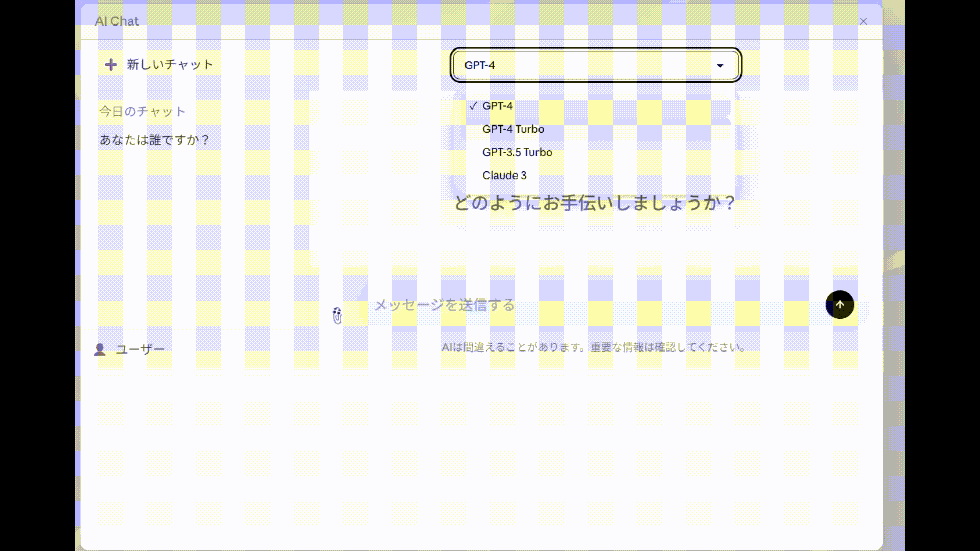
Task: Close the AI Chat dialog
Action: tap(863, 21)
